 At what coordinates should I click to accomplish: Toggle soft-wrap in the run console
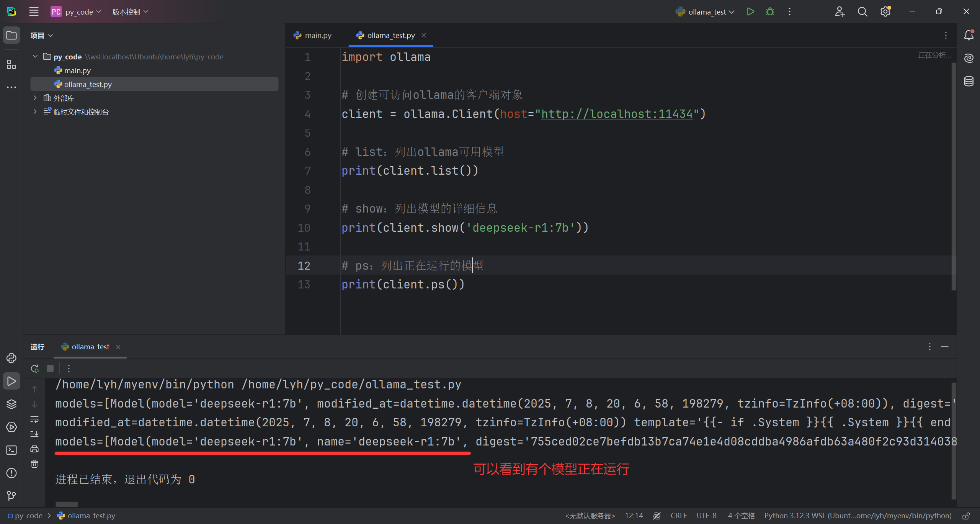click(34, 419)
